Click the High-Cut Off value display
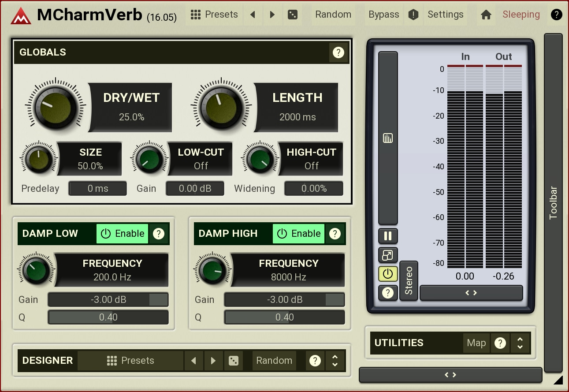The width and height of the screenshot is (569, 392). click(312, 166)
